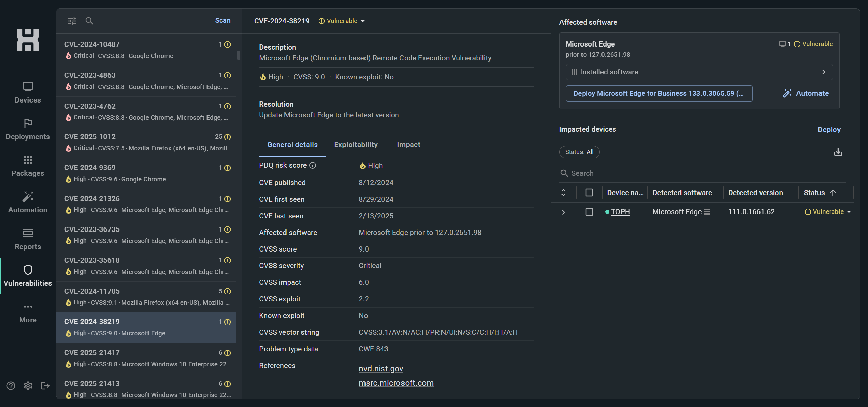Go to Packages in the sidebar
Viewport: 868px width, 407px height.
pos(28,166)
